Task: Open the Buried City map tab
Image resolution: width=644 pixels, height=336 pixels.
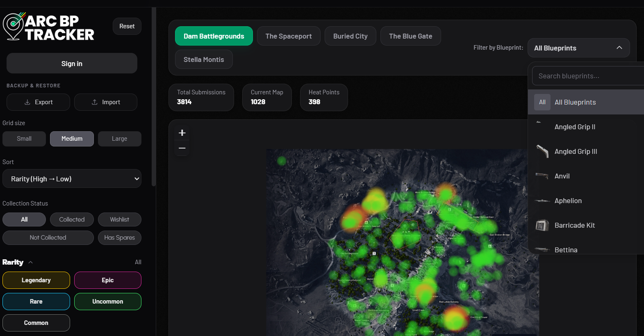Action: (x=350, y=36)
